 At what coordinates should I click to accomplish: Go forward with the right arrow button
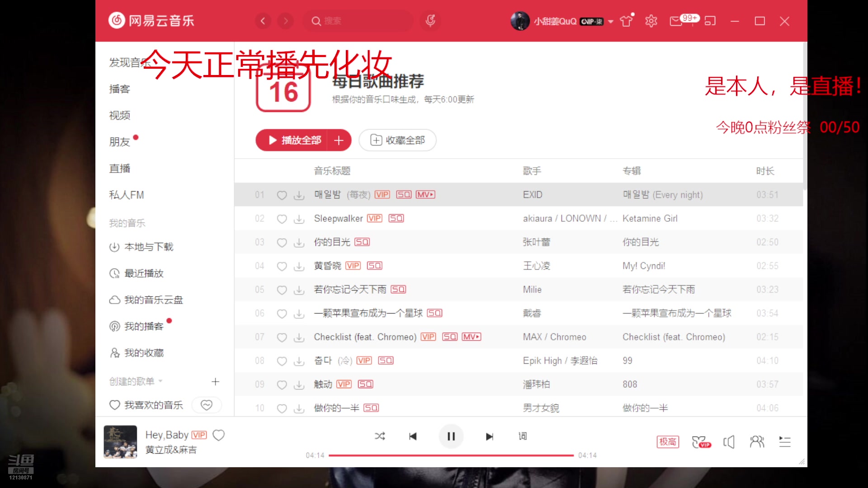pyautogui.click(x=285, y=21)
